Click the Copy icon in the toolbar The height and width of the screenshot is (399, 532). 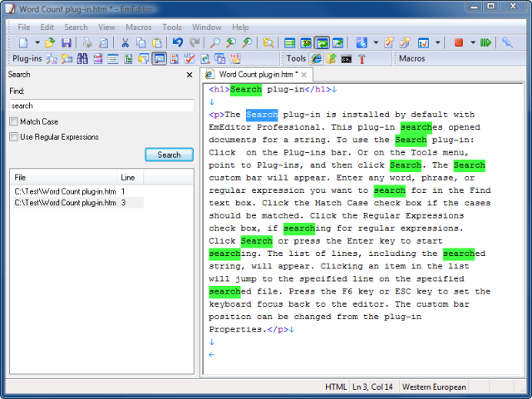coord(140,42)
